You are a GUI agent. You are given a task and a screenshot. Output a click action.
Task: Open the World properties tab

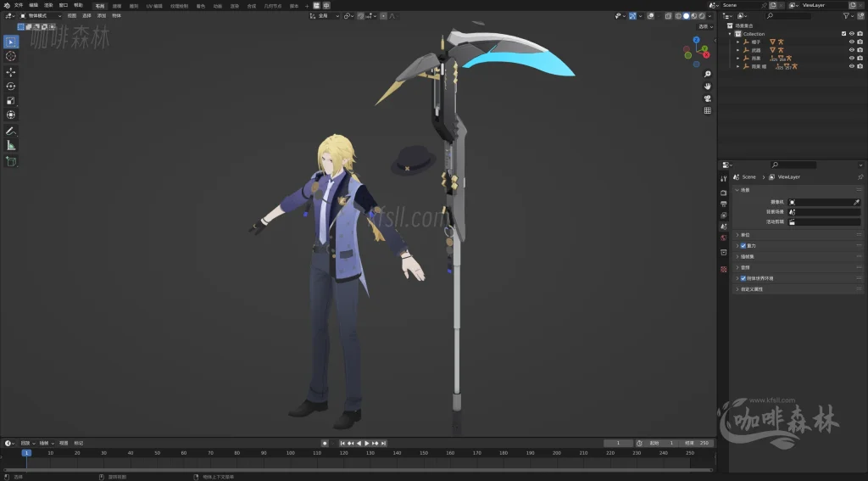point(724,238)
